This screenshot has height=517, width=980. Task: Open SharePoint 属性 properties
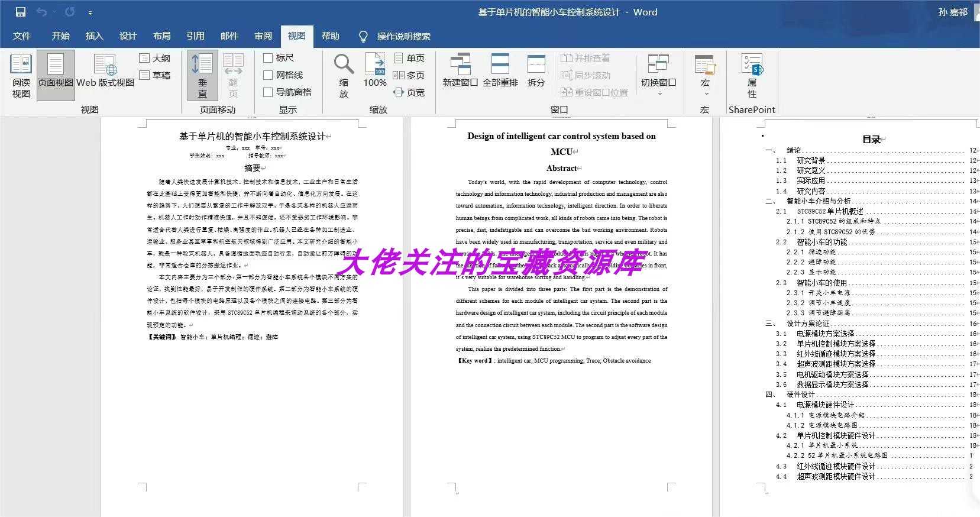(x=752, y=76)
